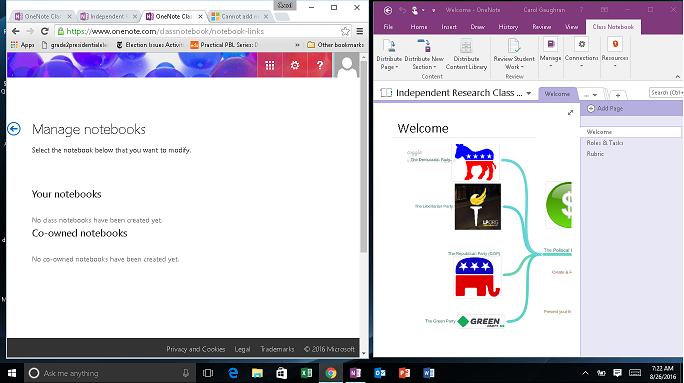Open the user profile avatar
Image resolution: width=684 pixels, height=383 pixels.
(x=347, y=65)
